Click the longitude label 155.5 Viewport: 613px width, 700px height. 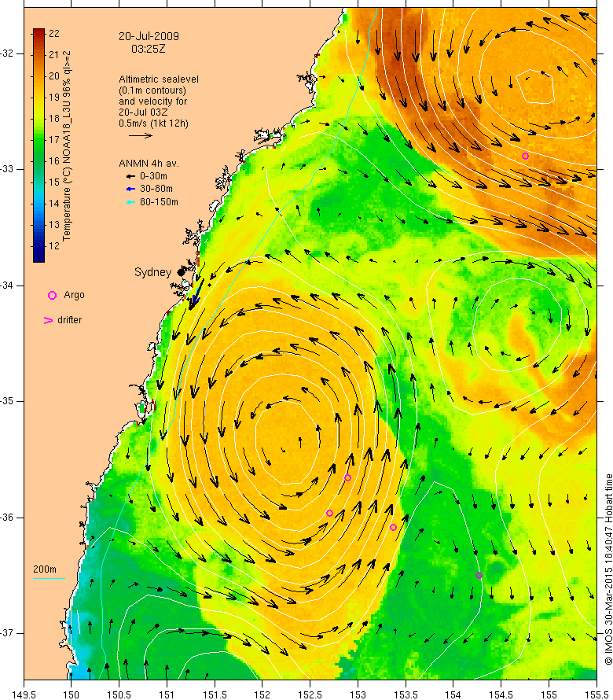coord(596,695)
